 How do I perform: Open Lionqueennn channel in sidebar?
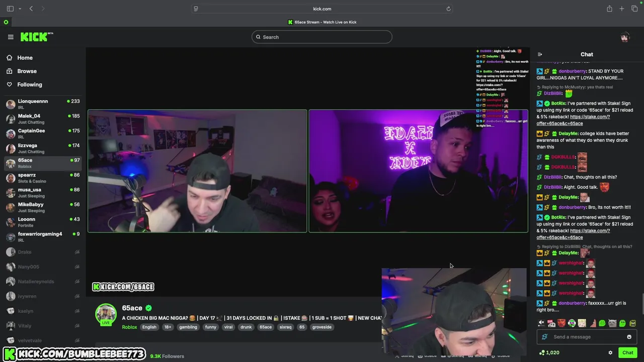point(43,104)
